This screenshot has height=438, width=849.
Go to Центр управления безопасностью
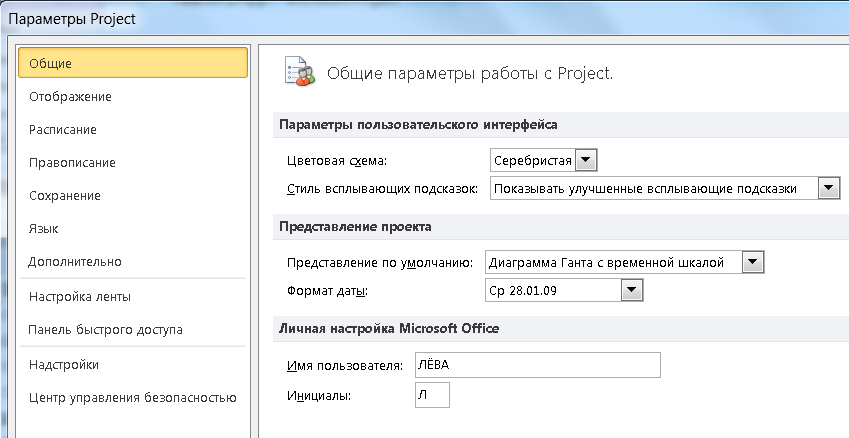coord(133,397)
